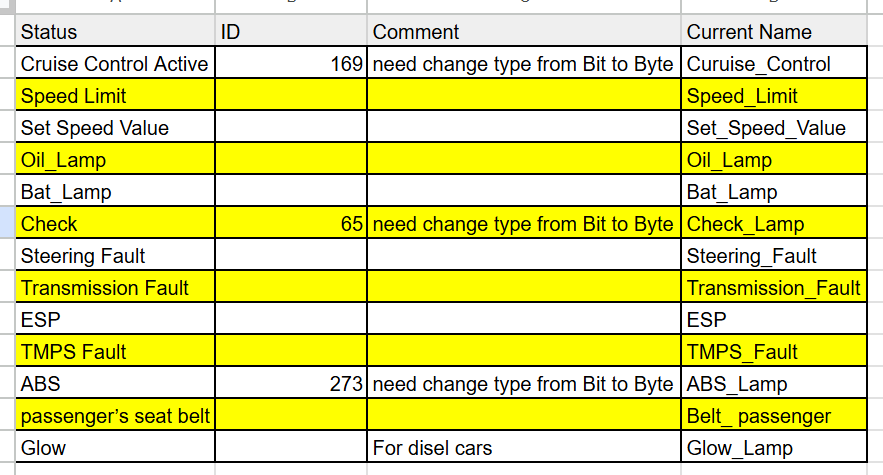Click the Set Speed Value status cell
883x475 pixels.
(115, 128)
